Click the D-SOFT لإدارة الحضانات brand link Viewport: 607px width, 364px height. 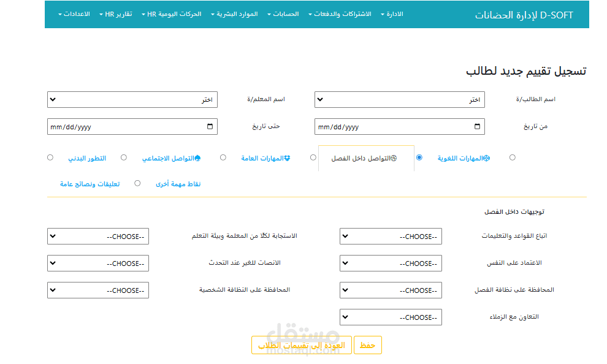(524, 15)
